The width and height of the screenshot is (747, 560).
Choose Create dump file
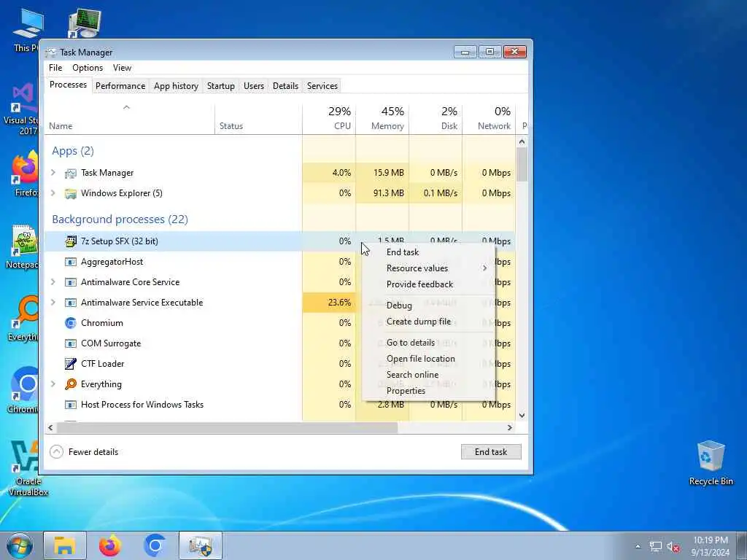(428, 322)
